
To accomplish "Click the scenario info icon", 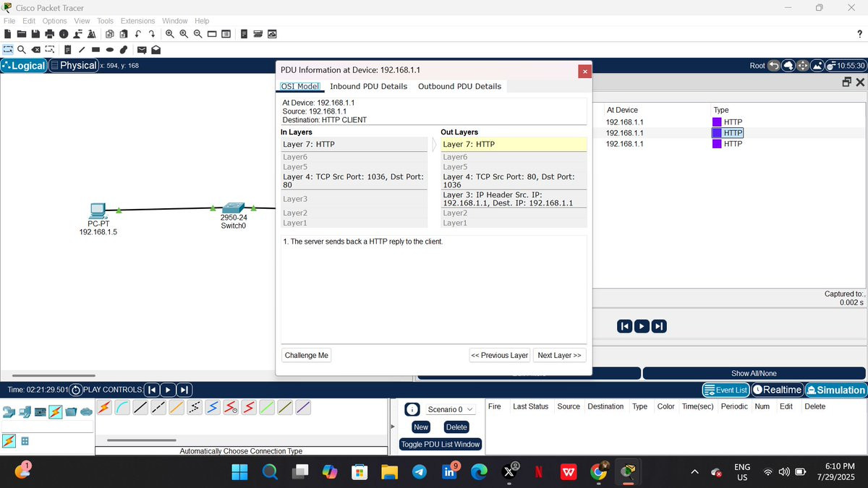I will (x=412, y=409).
